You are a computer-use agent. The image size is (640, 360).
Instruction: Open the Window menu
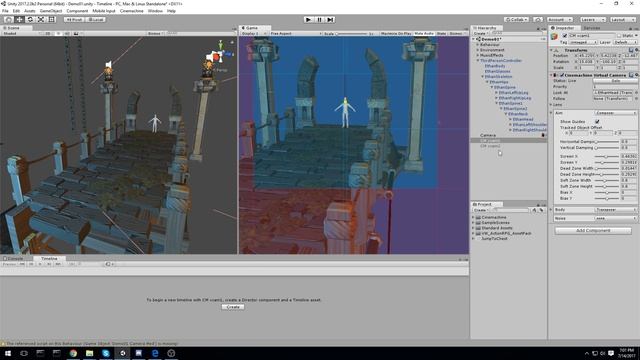click(155, 11)
